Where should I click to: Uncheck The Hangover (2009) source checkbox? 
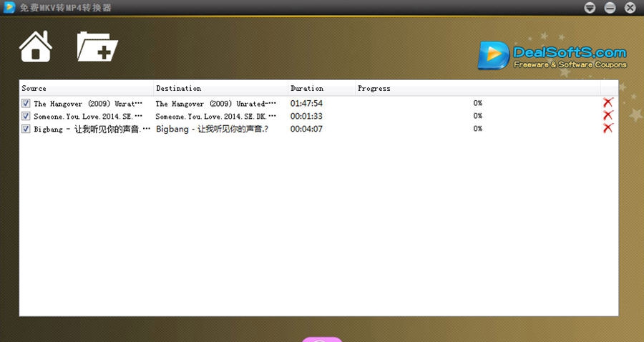26,103
